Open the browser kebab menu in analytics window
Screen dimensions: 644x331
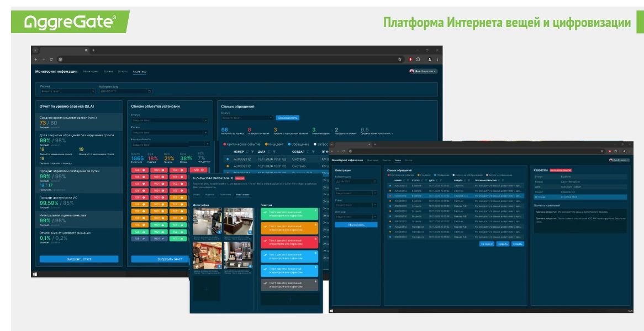[x=437, y=60]
